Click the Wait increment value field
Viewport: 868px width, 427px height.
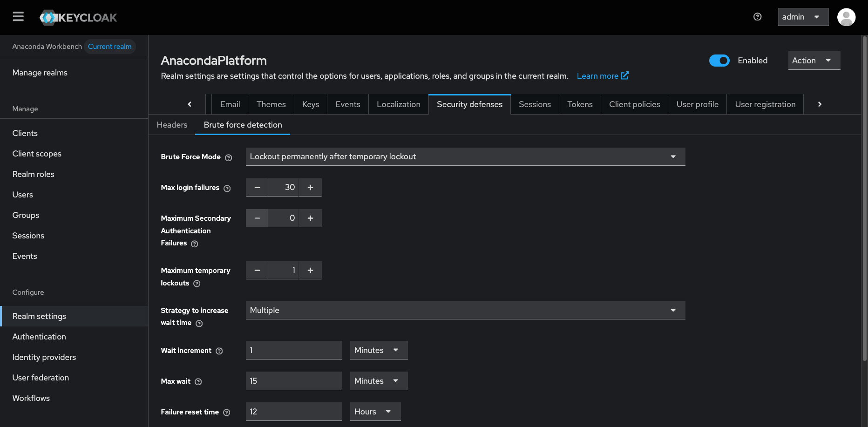point(294,350)
